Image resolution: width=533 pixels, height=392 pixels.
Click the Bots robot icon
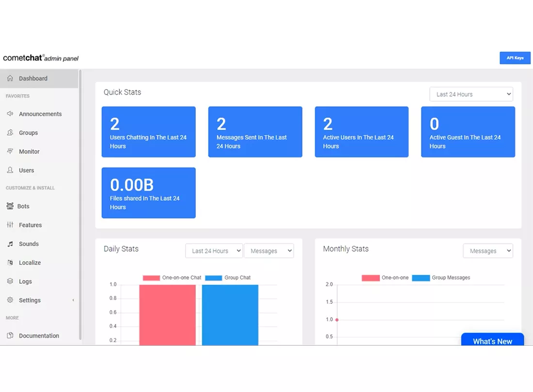pyautogui.click(x=10, y=206)
